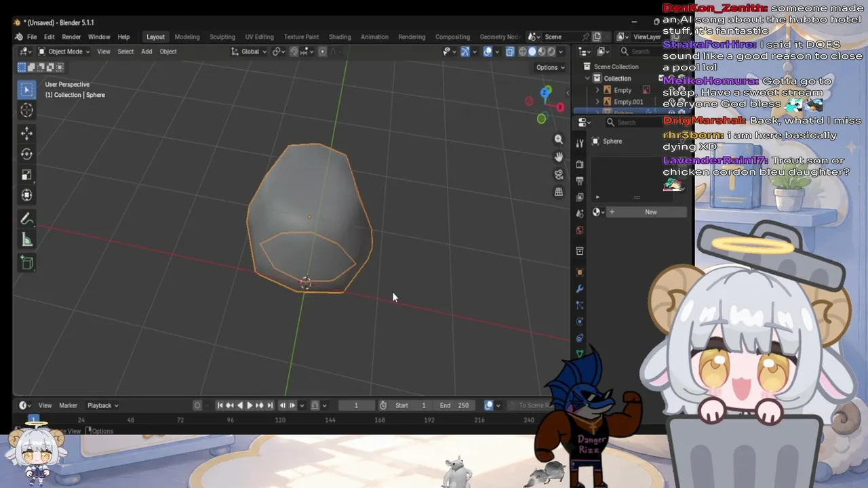Image resolution: width=868 pixels, height=488 pixels.
Task: Switch to rendered viewport shading
Action: 551,52
